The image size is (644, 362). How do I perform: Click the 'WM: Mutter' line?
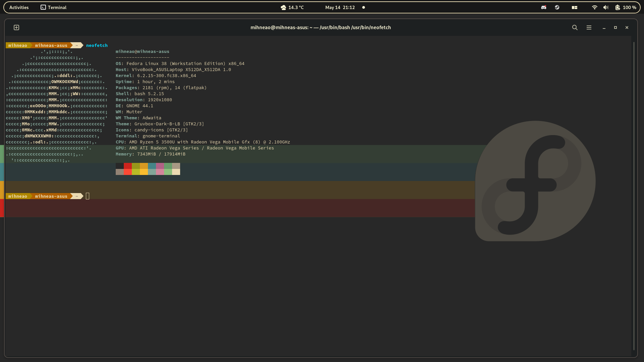pyautogui.click(x=129, y=112)
